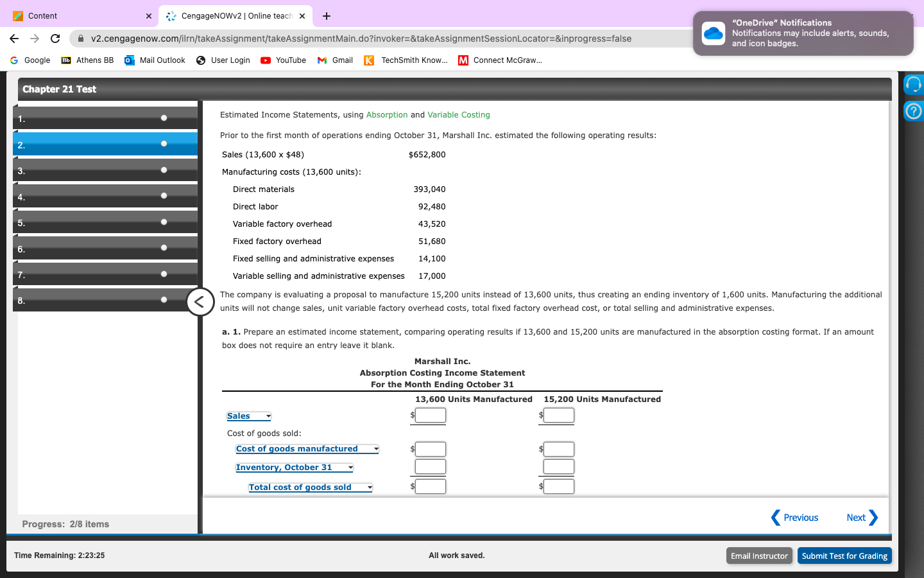Go to the Previous question

pos(794,518)
